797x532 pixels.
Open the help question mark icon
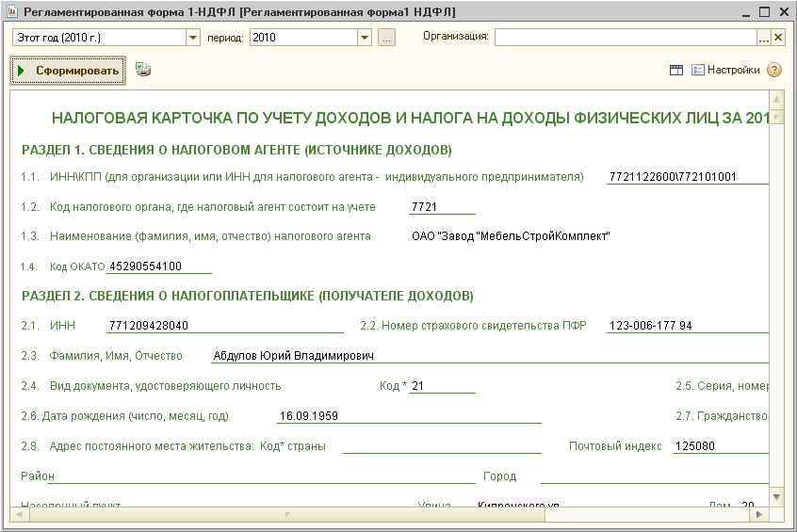pyautogui.click(x=774, y=70)
